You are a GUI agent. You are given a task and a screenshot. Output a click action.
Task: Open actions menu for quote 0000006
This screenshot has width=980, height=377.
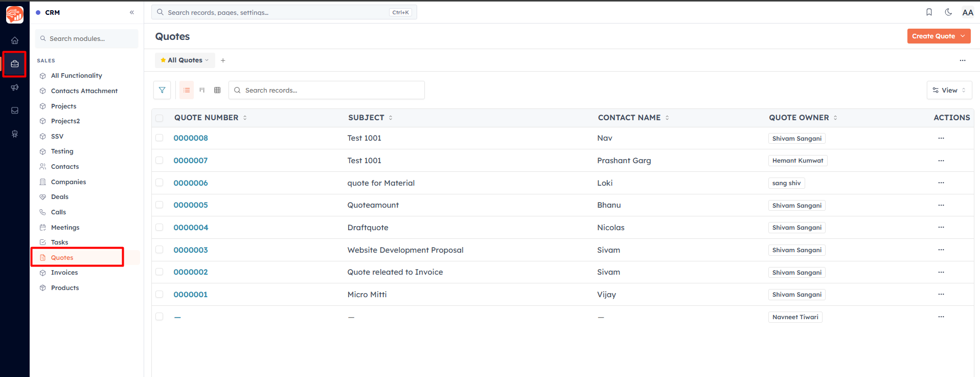[x=941, y=183]
